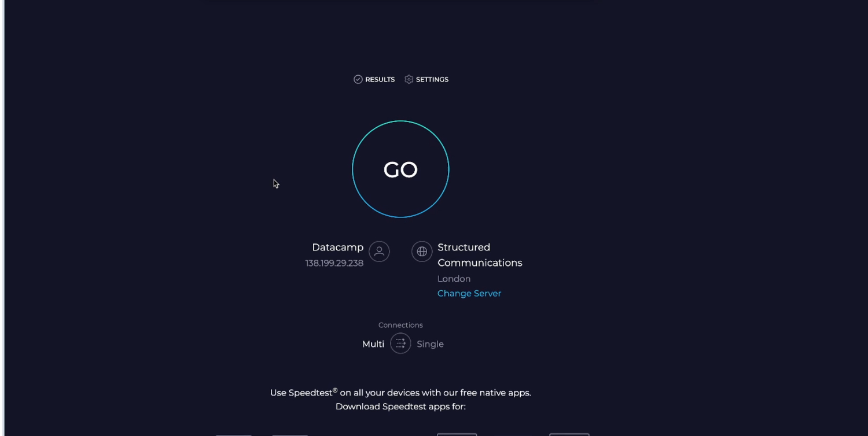Open the SETTINGS menu label
The width and height of the screenshot is (868, 436).
(432, 80)
